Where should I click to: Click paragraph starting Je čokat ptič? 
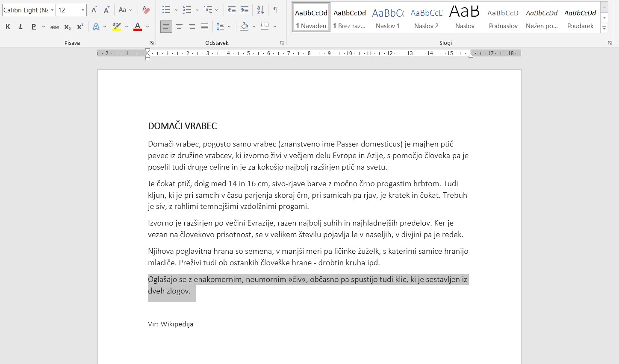[x=308, y=195]
